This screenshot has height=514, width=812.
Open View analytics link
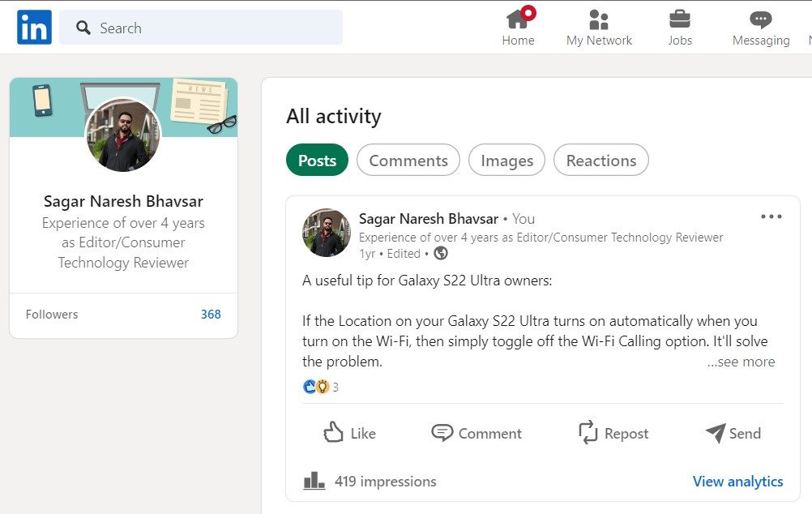pos(738,482)
